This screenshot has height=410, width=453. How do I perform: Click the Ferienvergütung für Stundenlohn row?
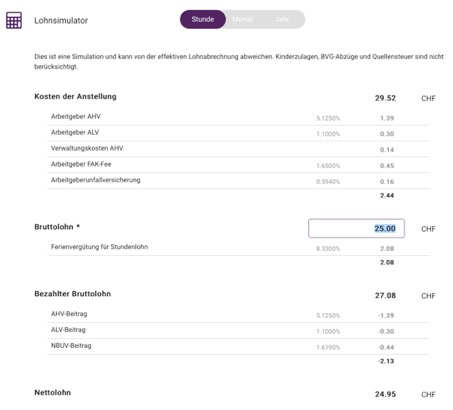[x=238, y=248]
